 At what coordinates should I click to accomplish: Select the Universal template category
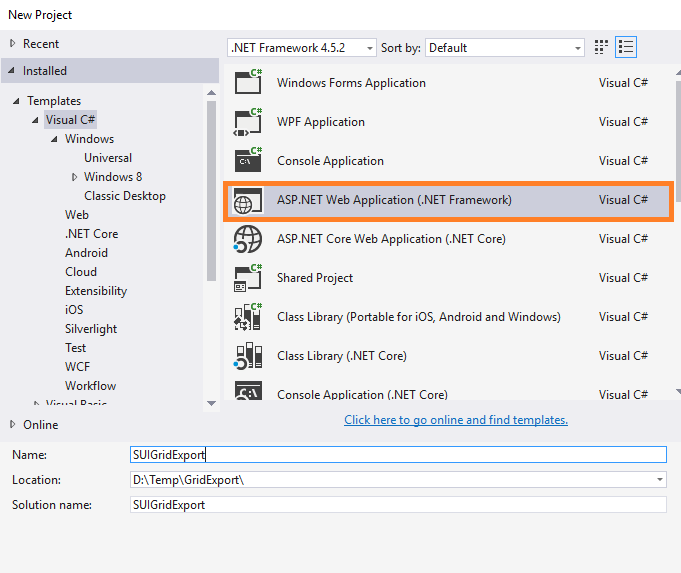tap(108, 158)
